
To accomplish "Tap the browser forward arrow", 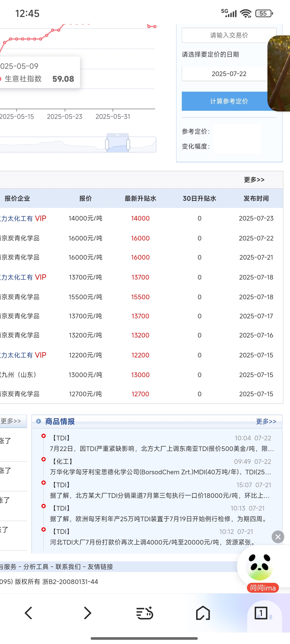I will [87, 613].
